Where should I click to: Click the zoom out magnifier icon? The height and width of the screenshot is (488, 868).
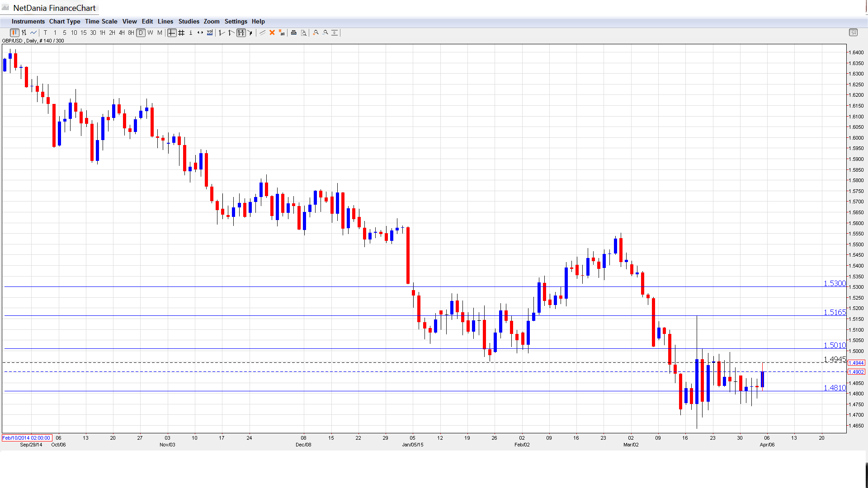tap(325, 33)
